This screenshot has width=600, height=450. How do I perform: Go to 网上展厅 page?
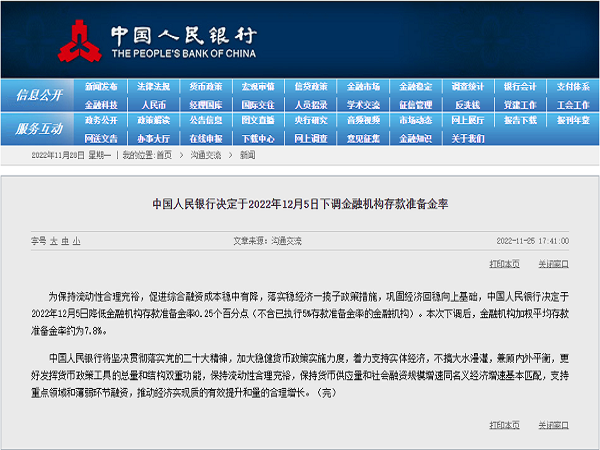click(x=468, y=121)
